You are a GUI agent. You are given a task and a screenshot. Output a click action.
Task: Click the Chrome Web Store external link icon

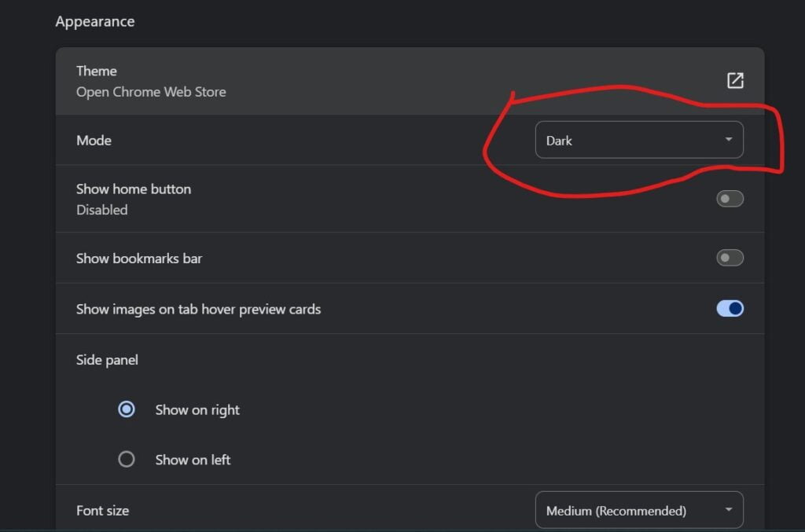[735, 79]
